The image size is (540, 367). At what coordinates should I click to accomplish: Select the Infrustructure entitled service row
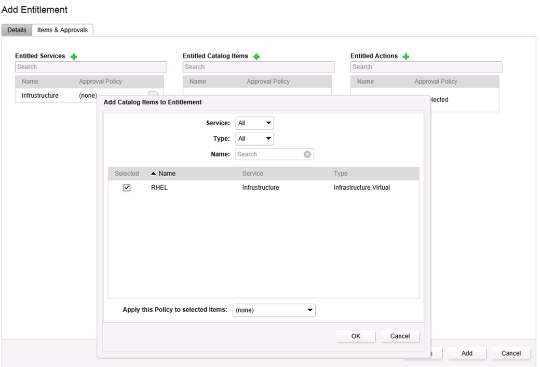(90, 95)
